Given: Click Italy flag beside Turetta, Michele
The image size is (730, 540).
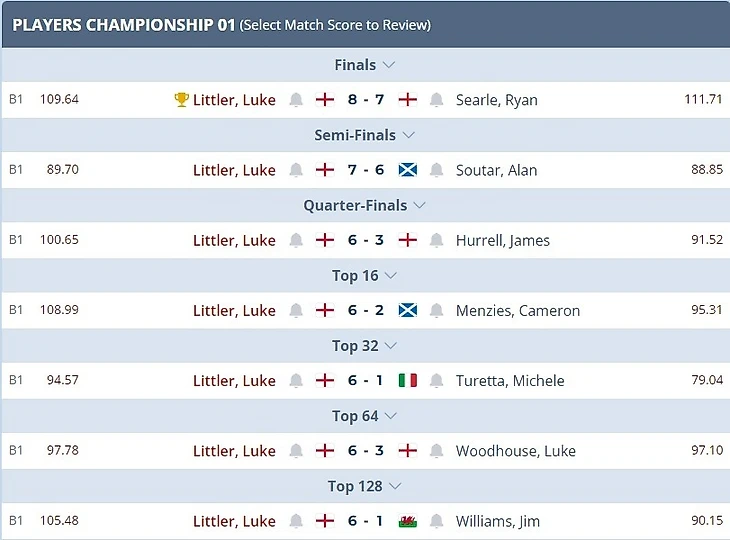Looking at the screenshot, I should point(407,380).
